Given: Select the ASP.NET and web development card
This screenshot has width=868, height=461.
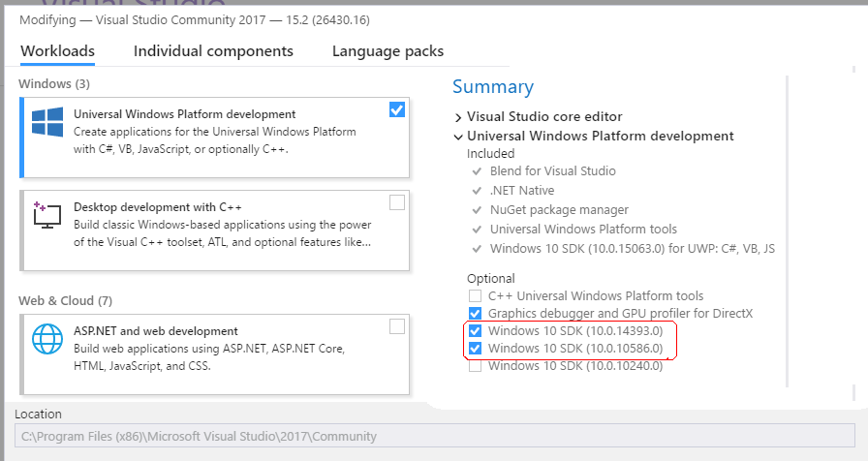Looking at the screenshot, I should tap(215, 354).
